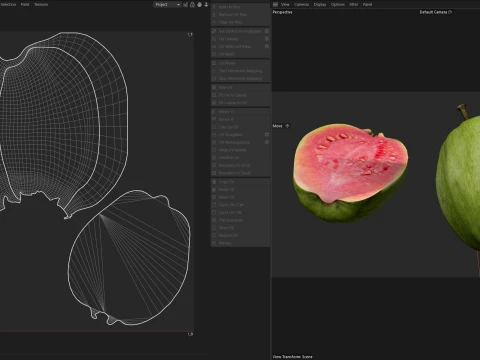Click the Perspective viewport label
The width and height of the screenshot is (480, 360).
282,12
